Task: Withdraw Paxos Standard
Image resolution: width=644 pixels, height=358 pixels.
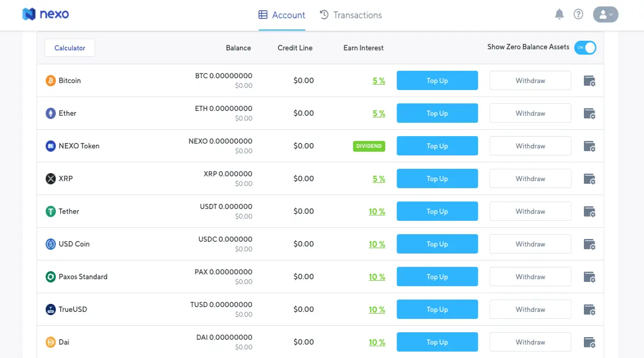Action: (530, 277)
